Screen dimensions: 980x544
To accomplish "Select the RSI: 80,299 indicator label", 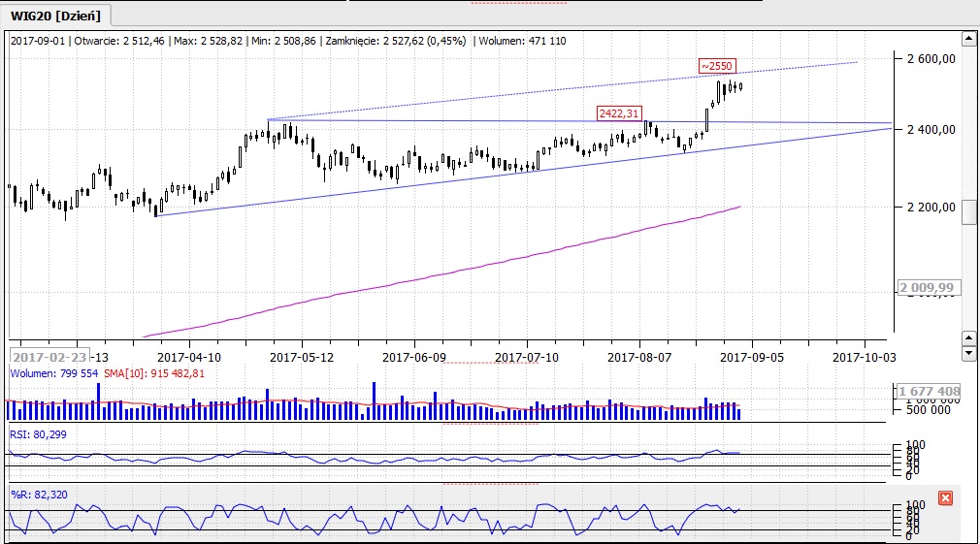I will pyautogui.click(x=37, y=435).
